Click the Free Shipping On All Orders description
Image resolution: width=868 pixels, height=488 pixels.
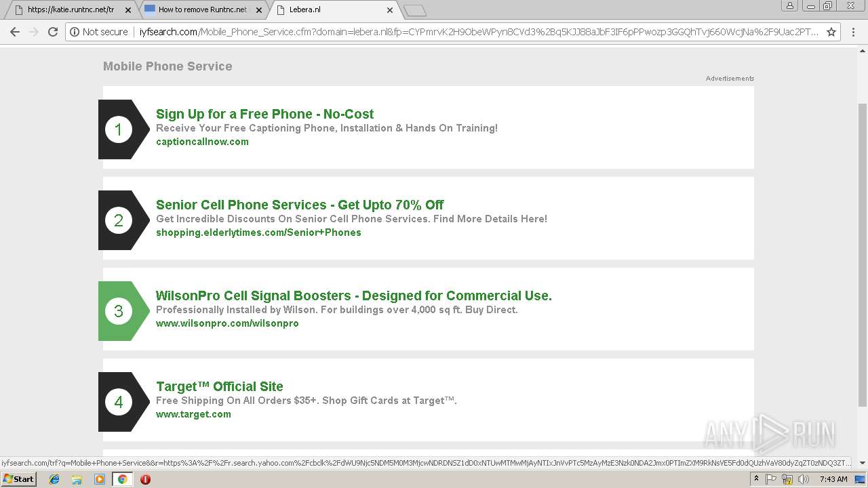[307, 401]
